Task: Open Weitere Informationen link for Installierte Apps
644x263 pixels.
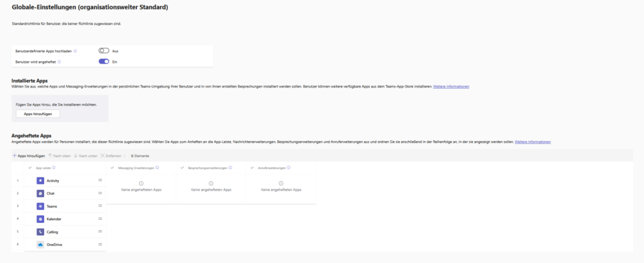Action: pyautogui.click(x=451, y=86)
